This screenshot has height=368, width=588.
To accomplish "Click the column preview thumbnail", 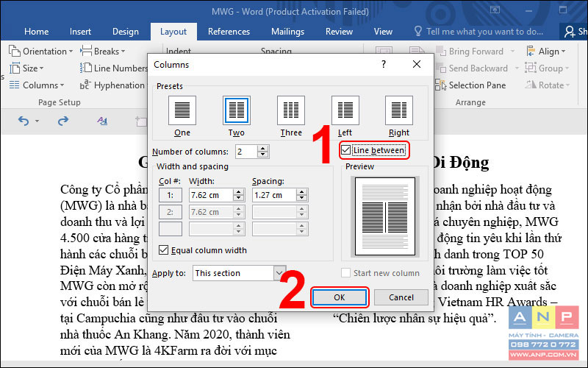I will (x=384, y=216).
